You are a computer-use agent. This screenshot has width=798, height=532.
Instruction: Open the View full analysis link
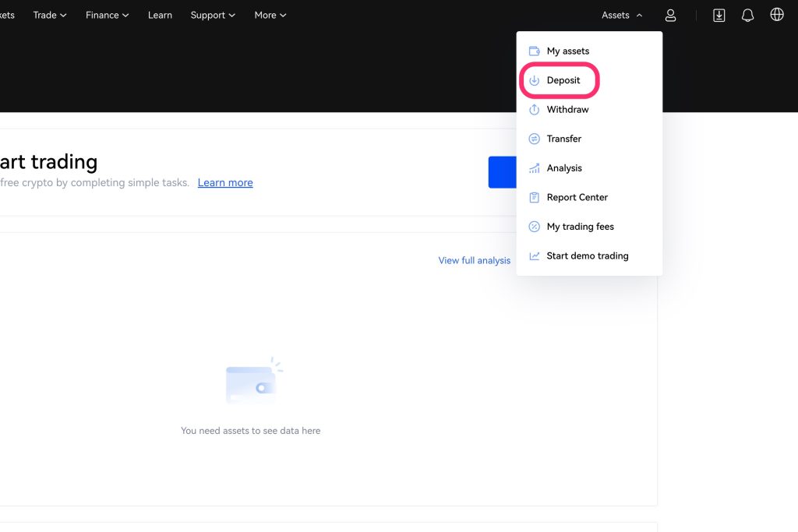(474, 260)
